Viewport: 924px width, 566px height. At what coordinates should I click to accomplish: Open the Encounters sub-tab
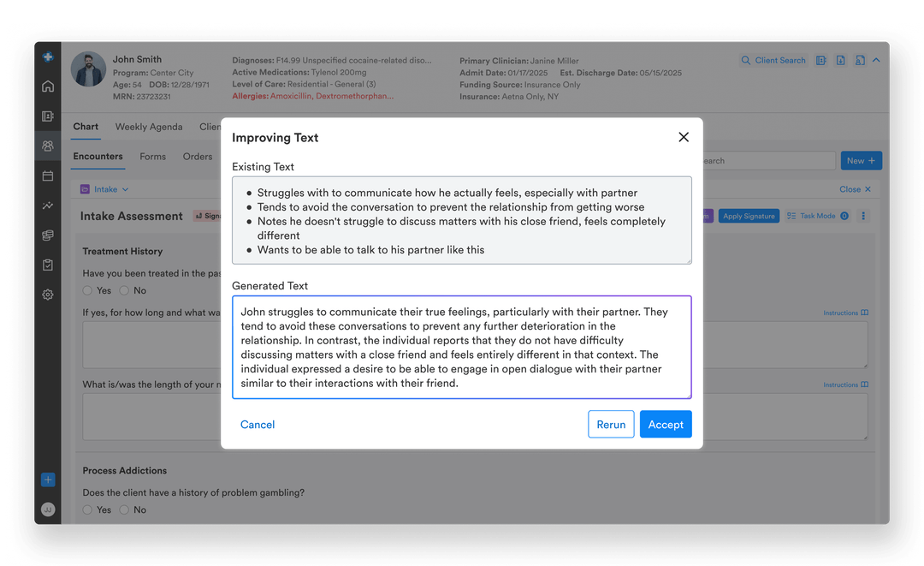click(x=98, y=156)
